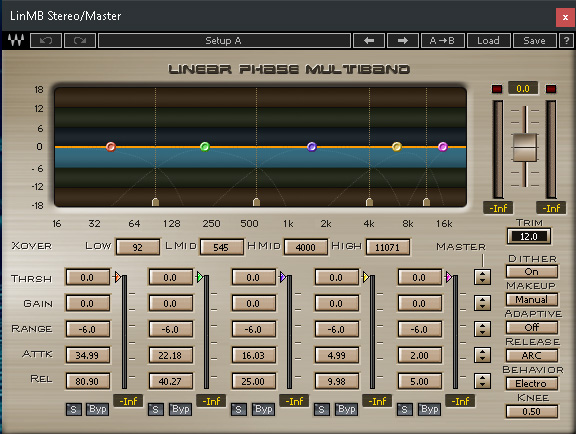
Task: Open the Setup A preset name bar
Action: (x=224, y=40)
